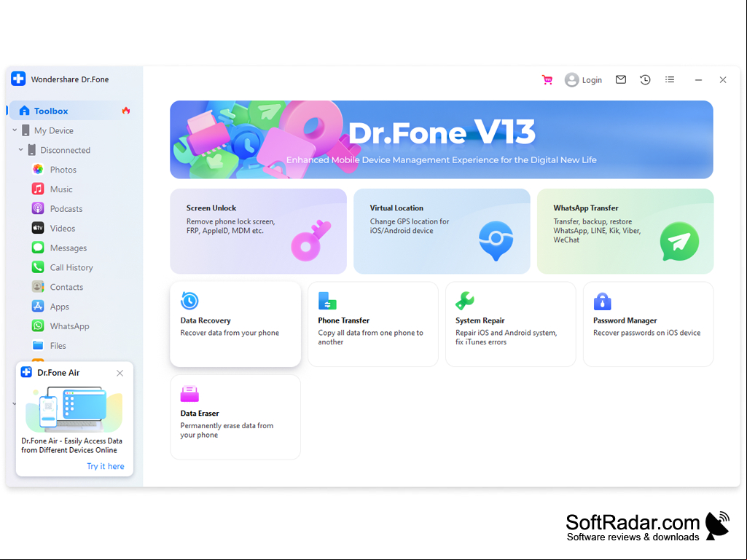
Task: Open Contacts label in sidebar
Action: pos(67,287)
